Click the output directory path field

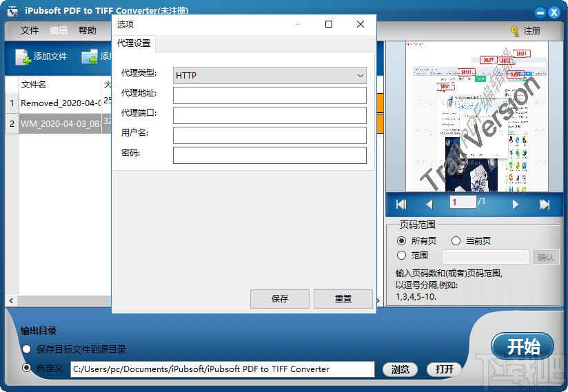tap(223, 369)
